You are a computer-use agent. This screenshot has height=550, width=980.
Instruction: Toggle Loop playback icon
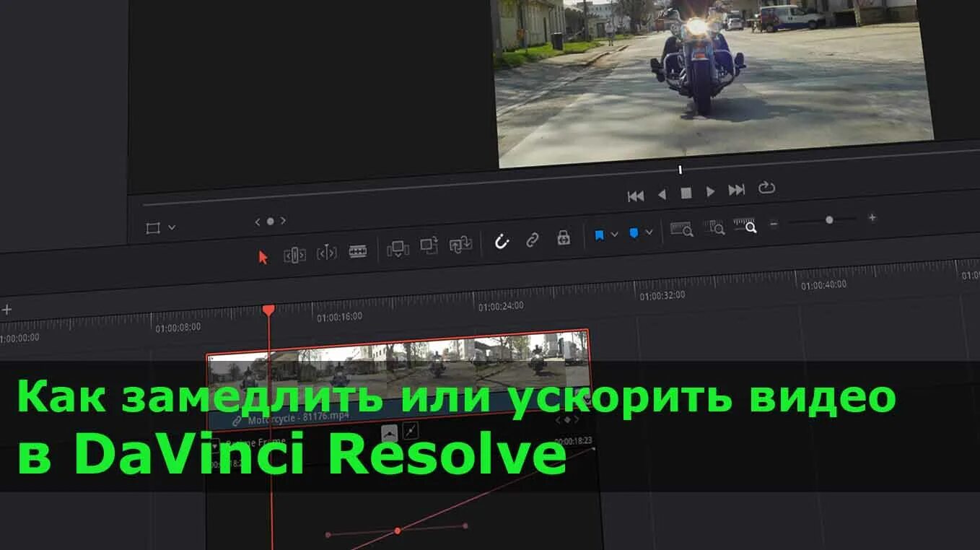click(766, 188)
